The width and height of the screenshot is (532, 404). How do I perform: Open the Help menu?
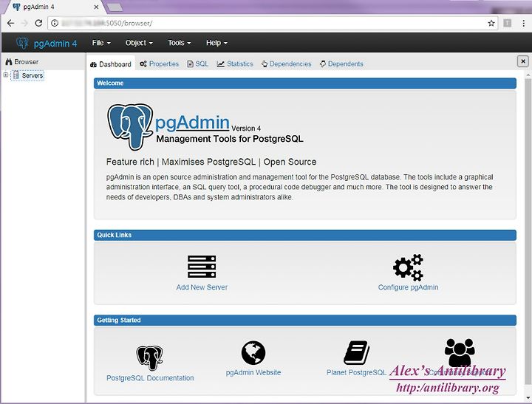click(x=216, y=43)
